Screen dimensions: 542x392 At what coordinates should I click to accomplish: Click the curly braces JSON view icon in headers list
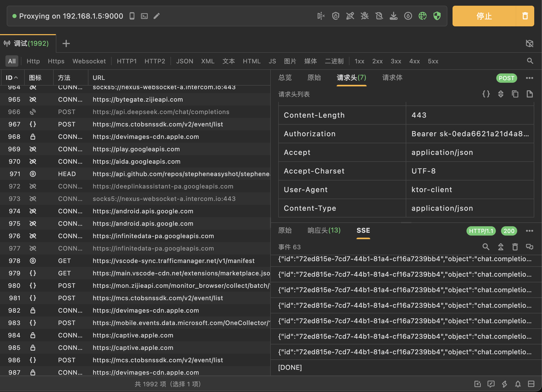pos(486,94)
